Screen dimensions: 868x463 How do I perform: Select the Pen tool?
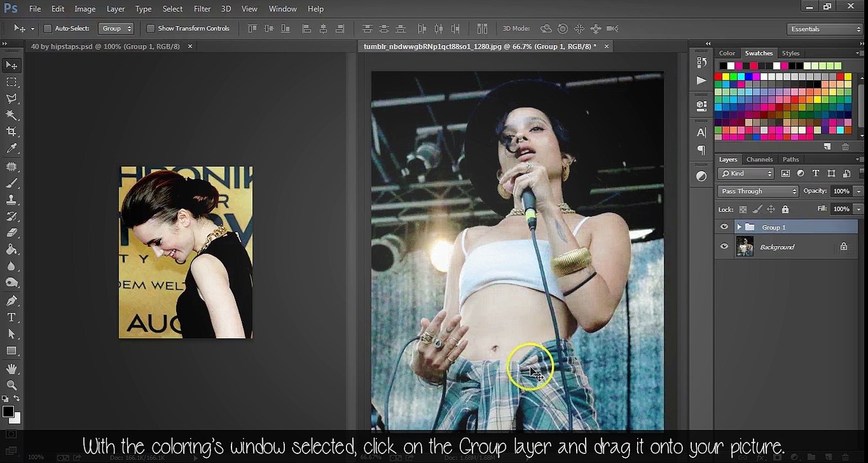(12, 301)
